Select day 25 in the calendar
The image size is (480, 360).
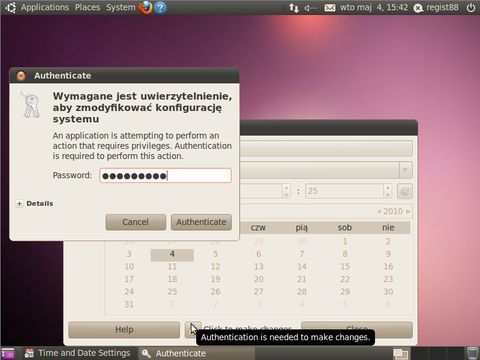point(172,292)
